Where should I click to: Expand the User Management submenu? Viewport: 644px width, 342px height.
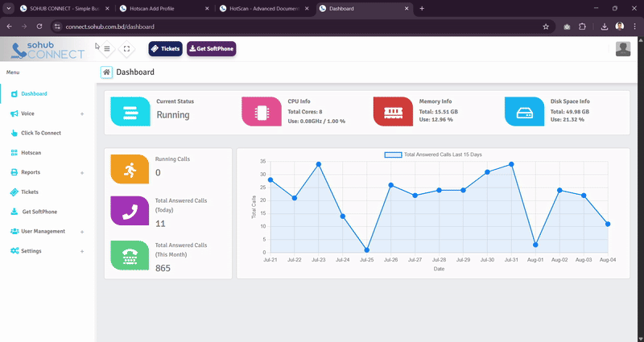(x=82, y=232)
